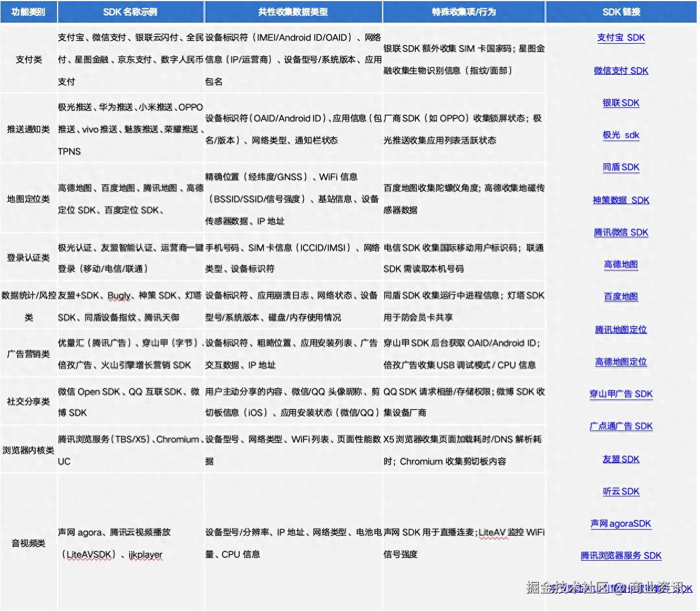
Task: Click special behavior cell starting 同盾SDK 收集运行中
Action: pyautogui.click(x=464, y=306)
